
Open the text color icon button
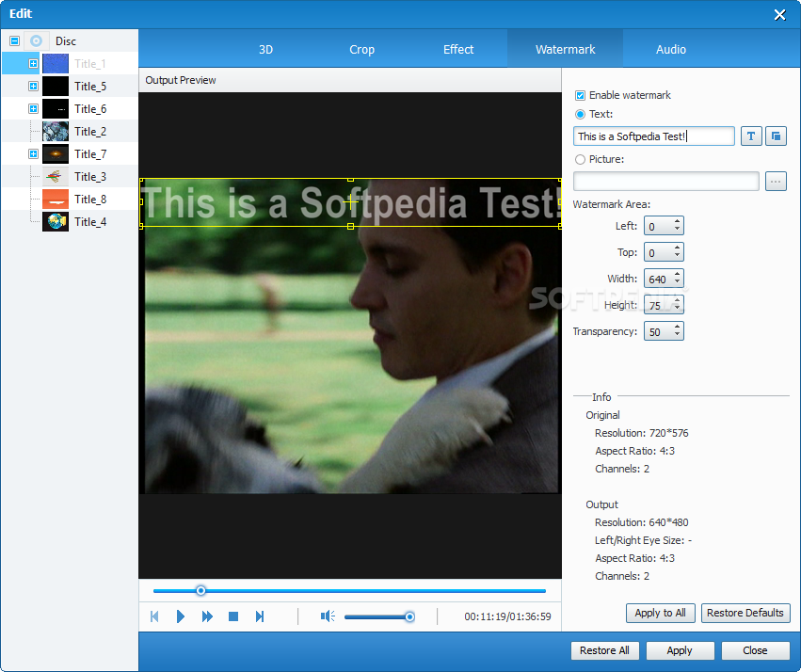point(776,136)
